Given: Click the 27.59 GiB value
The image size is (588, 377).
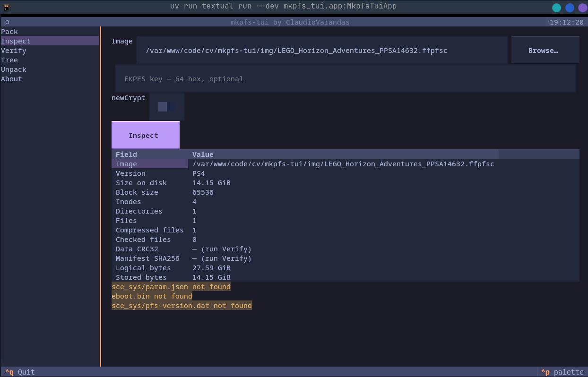Looking at the screenshot, I should tap(211, 267).
